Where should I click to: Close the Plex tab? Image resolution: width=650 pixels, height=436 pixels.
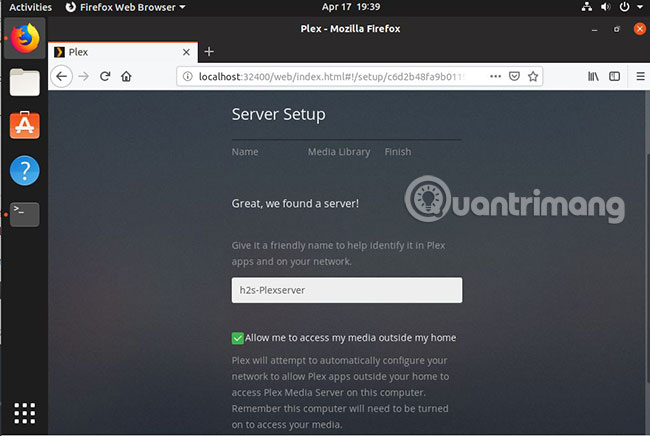pyautogui.click(x=187, y=52)
